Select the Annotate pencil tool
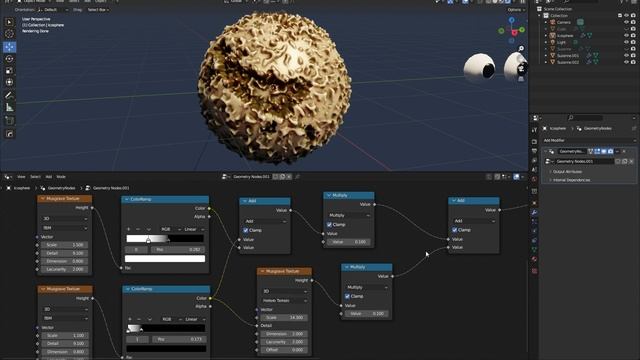The height and width of the screenshot is (360, 640). point(9,96)
